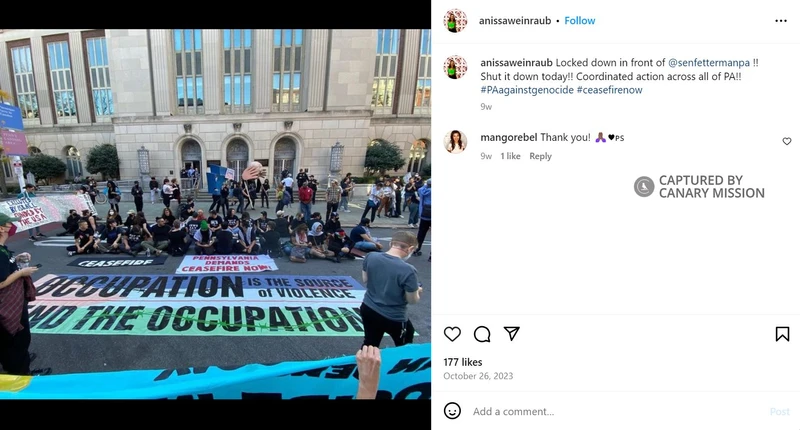Share post using paper plane icon
The image size is (800, 430).
point(511,334)
